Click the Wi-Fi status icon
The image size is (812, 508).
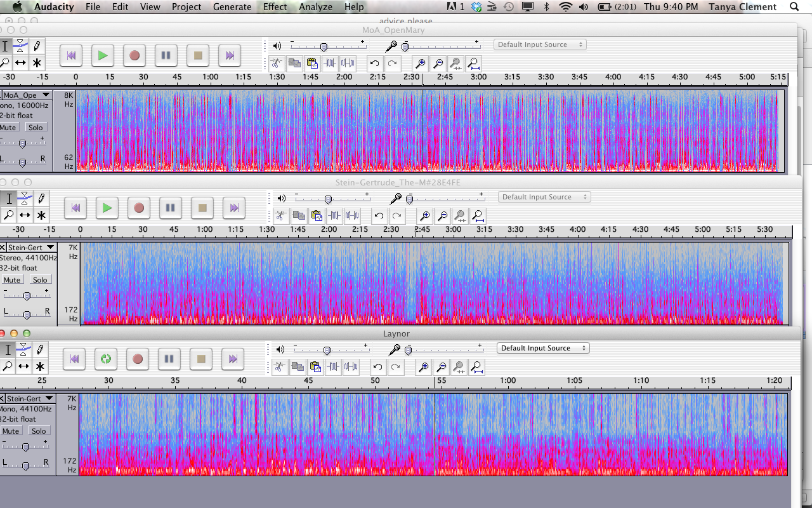[565, 7]
